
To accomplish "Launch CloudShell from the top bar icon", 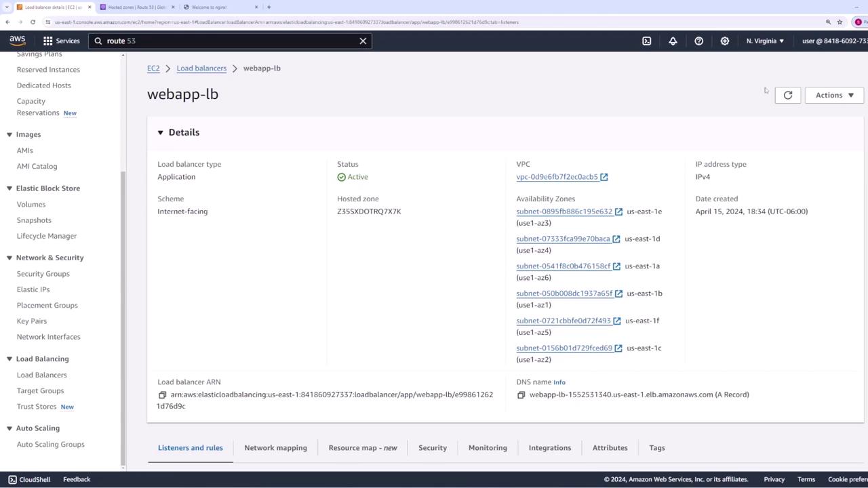I will (647, 41).
